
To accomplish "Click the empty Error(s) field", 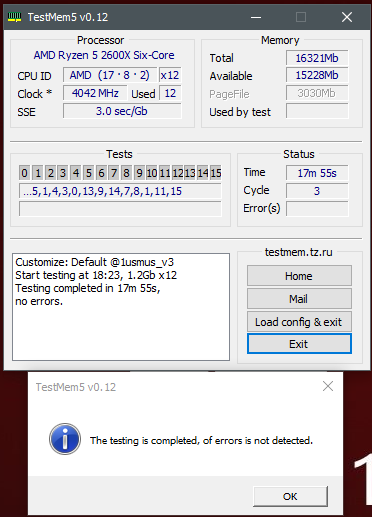I will pos(317,209).
